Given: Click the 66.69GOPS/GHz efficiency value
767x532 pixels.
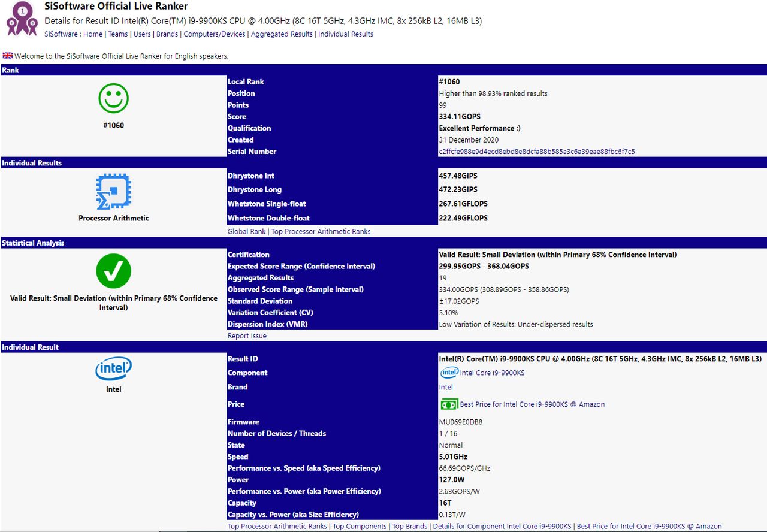Looking at the screenshot, I should tap(465, 468).
